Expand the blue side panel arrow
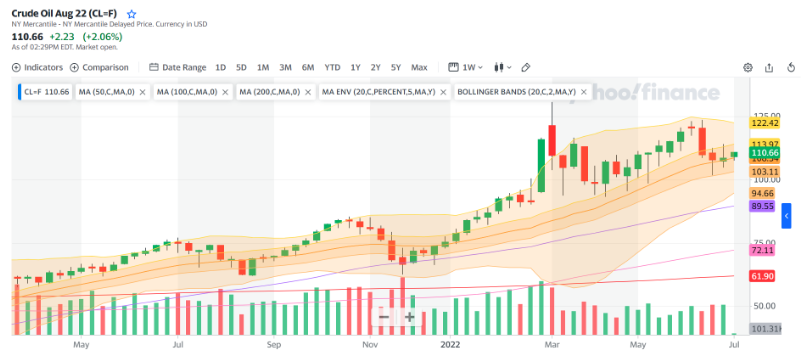802x362 pixels. [x=786, y=216]
